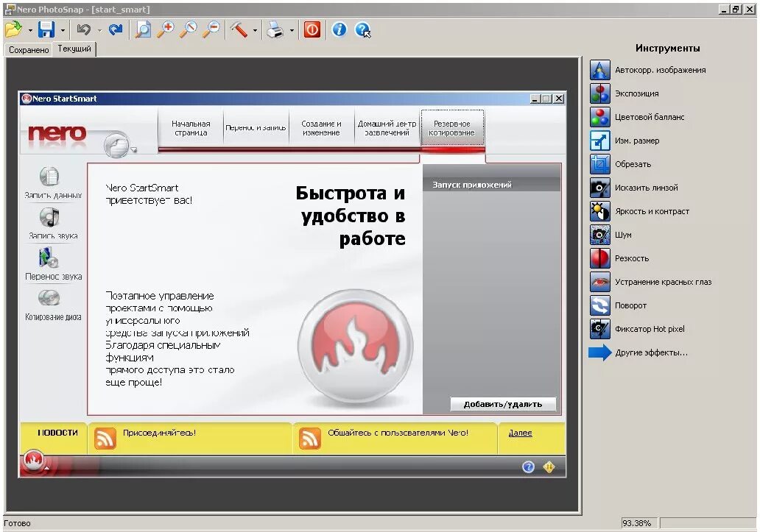
Task: Open a file with the folder icon
Action: tap(13, 29)
